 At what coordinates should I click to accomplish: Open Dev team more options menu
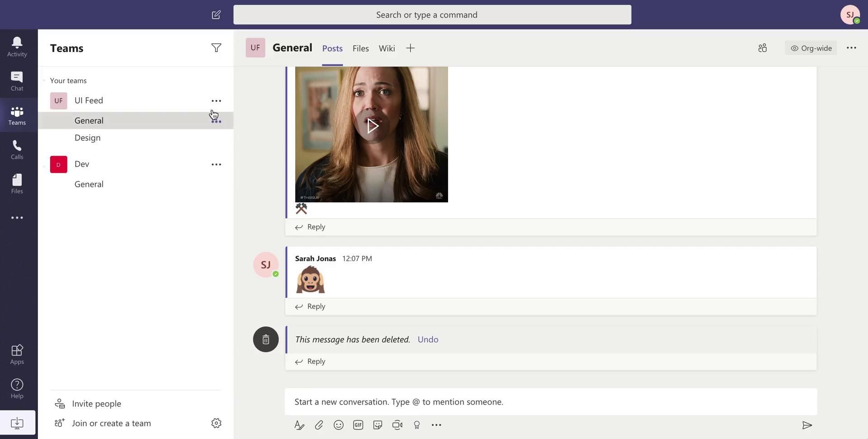216,164
